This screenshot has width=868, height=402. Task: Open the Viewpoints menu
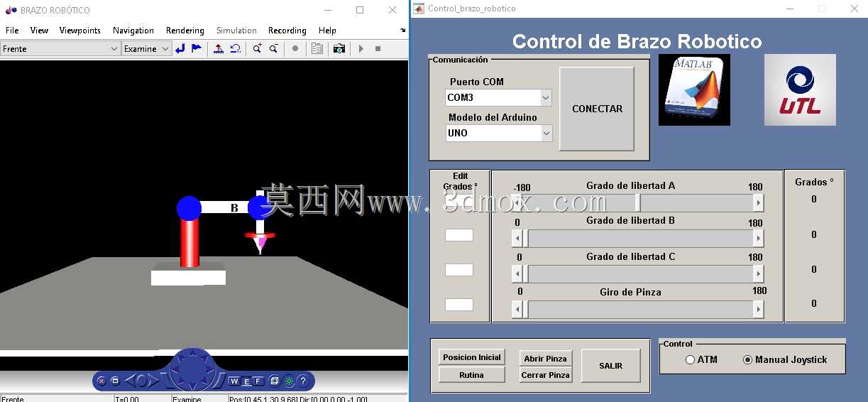pyautogui.click(x=80, y=31)
